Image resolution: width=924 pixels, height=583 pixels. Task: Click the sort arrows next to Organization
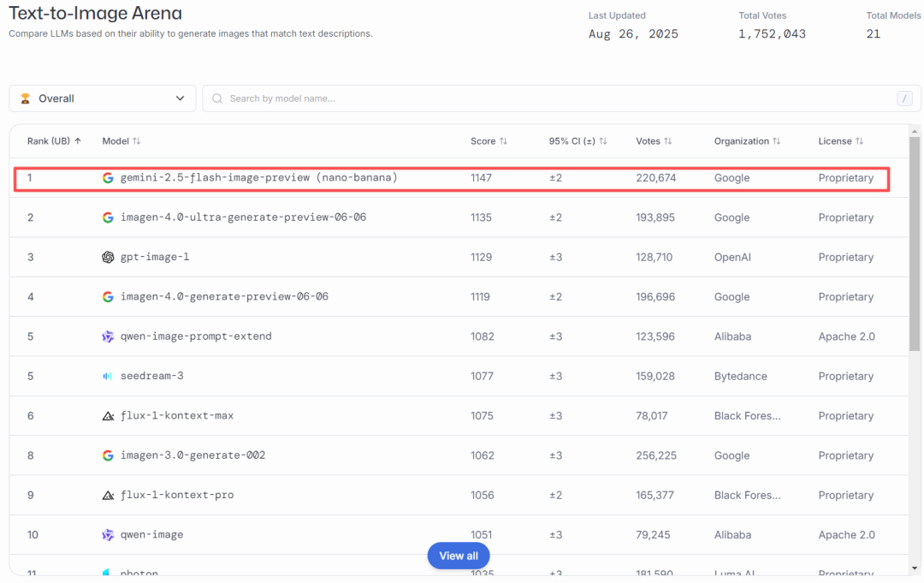tap(777, 141)
